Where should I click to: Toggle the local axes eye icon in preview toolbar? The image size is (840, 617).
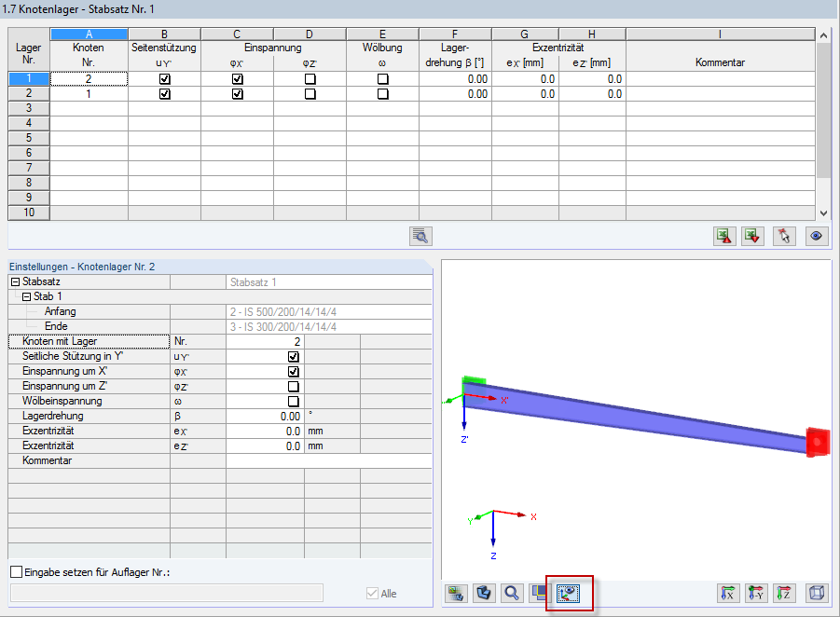(x=568, y=593)
